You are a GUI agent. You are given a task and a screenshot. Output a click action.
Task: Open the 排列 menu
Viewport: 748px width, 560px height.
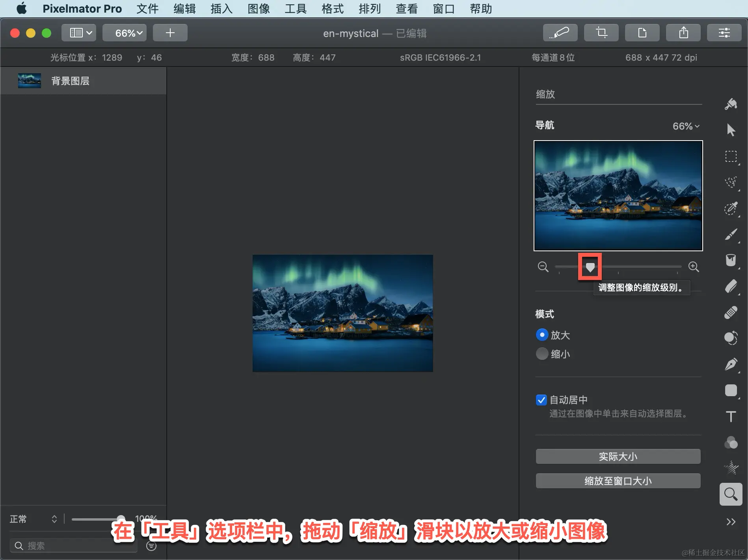370,9
